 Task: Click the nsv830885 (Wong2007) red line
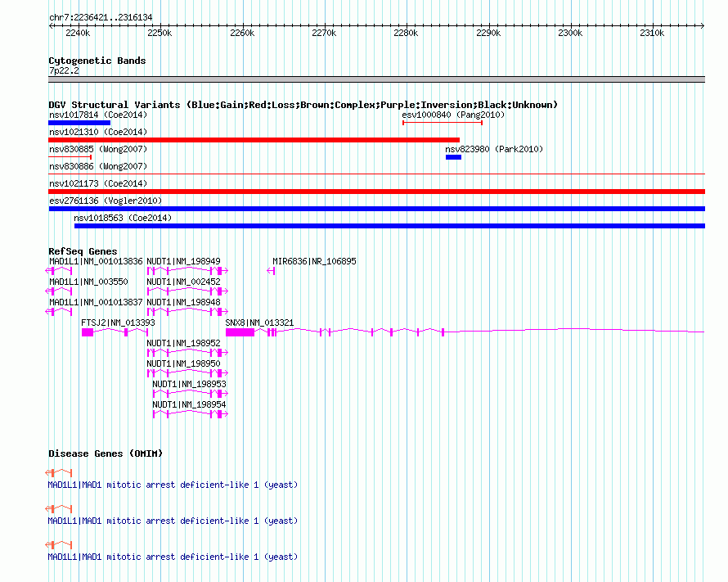tap(70, 157)
